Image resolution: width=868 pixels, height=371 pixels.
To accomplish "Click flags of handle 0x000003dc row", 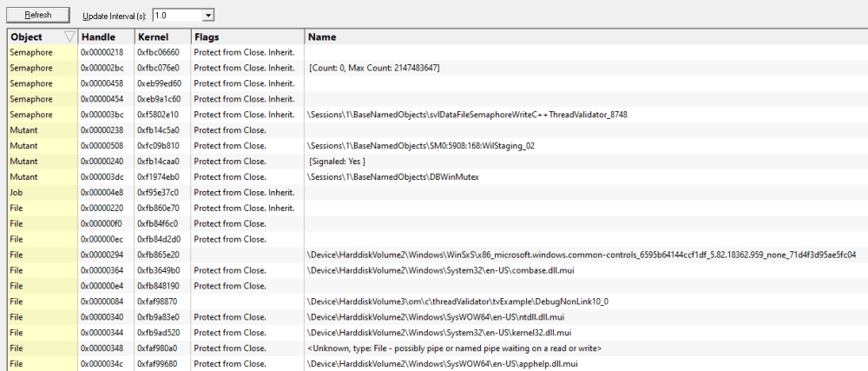I will coord(230,176).
